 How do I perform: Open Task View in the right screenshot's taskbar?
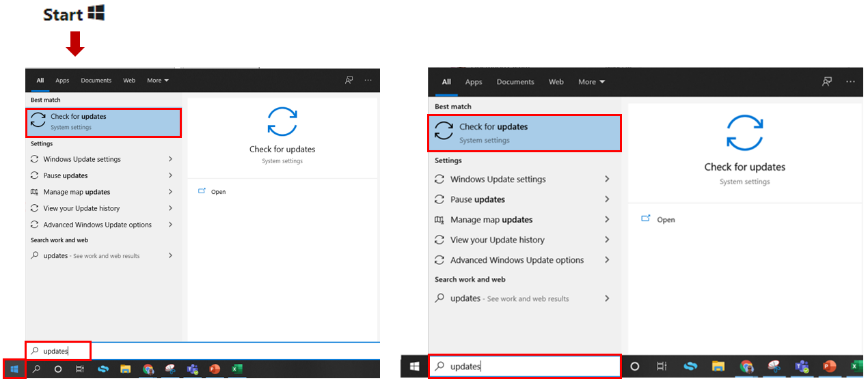(x=662, y=367)
